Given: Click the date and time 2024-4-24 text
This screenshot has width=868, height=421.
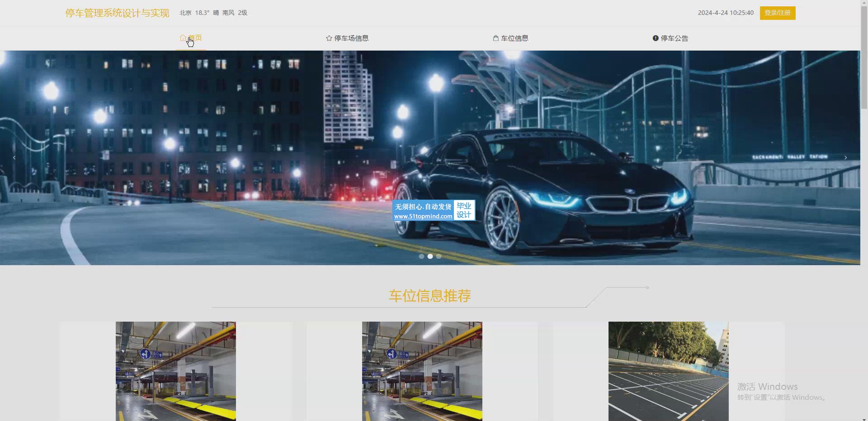Looking at the screenshot, I should click(726, 13).
